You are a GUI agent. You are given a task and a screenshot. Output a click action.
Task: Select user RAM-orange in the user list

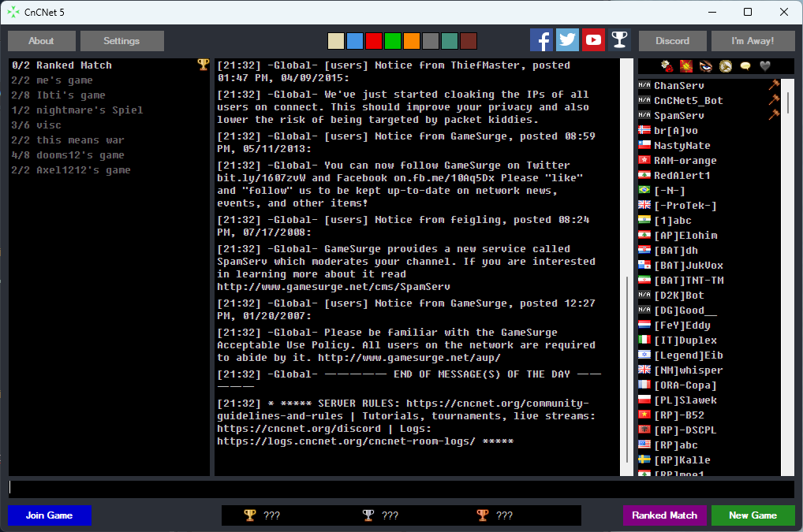tap(709, 160)
